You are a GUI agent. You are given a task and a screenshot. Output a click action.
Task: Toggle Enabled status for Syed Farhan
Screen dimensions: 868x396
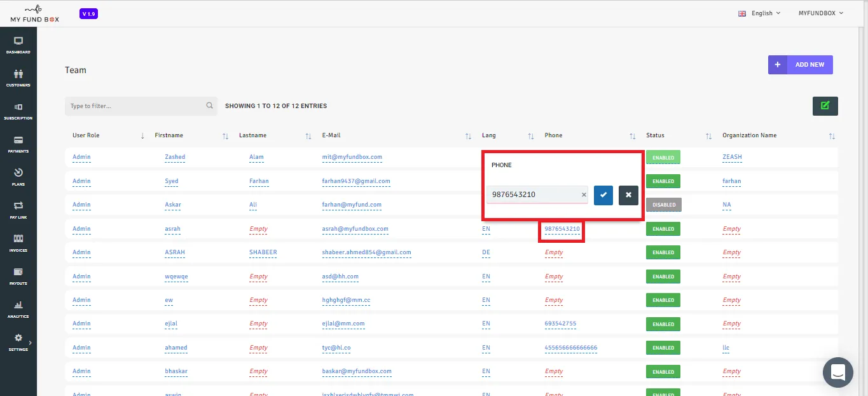(663, 181)
